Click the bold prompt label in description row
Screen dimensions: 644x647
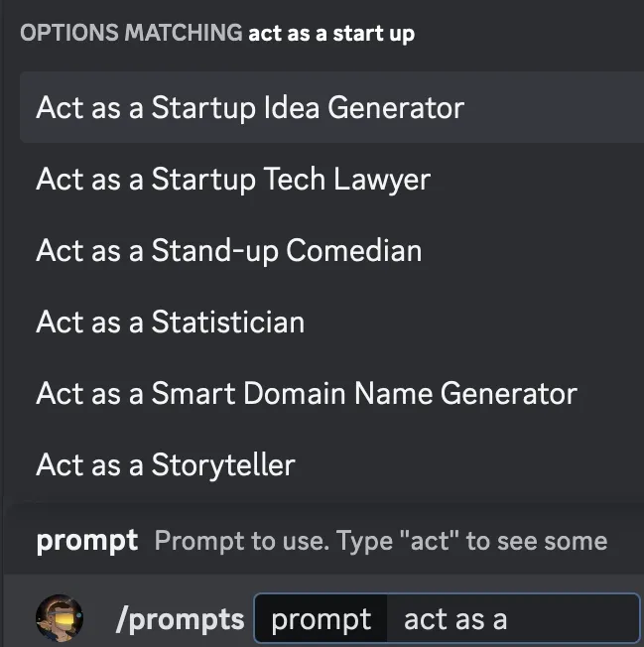tap(86, 541)
